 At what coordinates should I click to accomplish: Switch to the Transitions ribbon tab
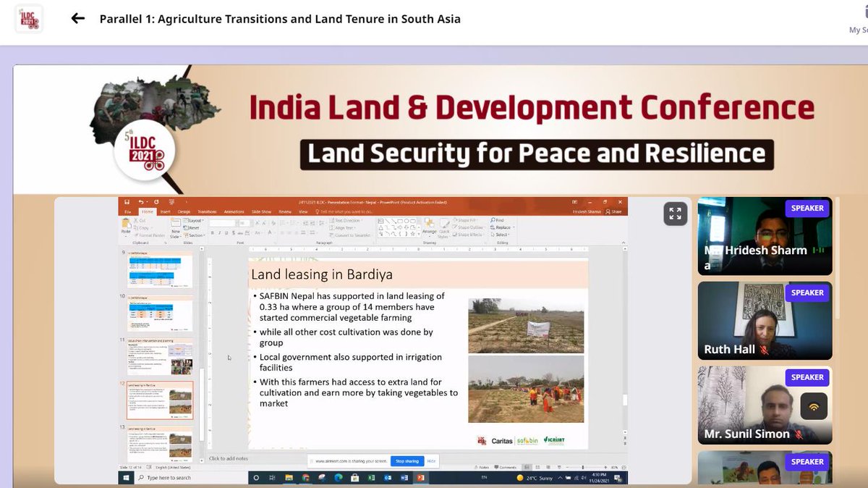tap(207, 211)
